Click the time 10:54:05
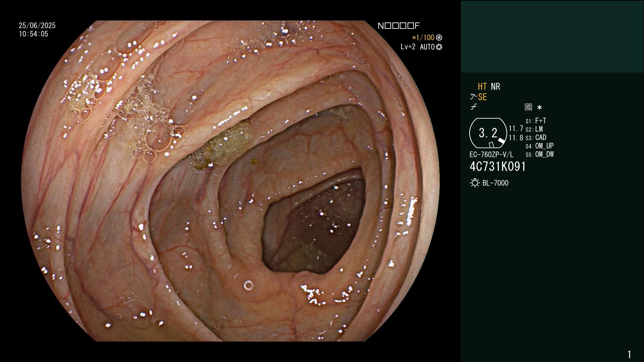 tap(34, 34)
